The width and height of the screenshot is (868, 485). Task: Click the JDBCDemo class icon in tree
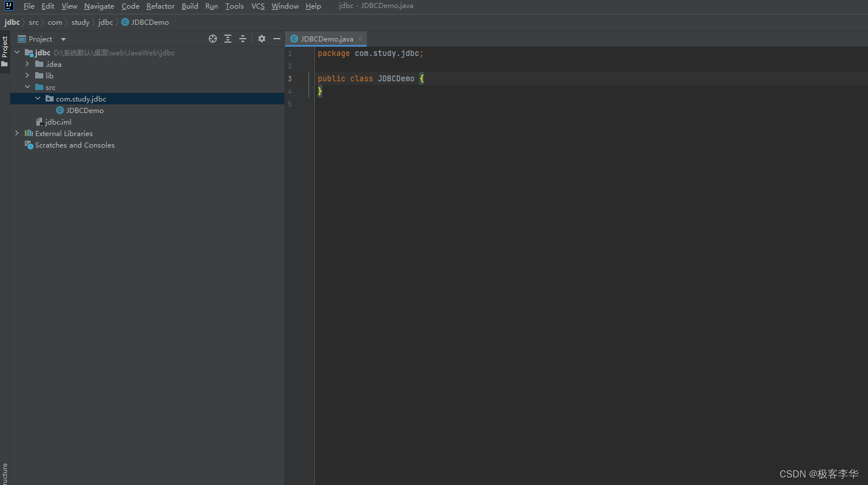click(x=60, y=110)
